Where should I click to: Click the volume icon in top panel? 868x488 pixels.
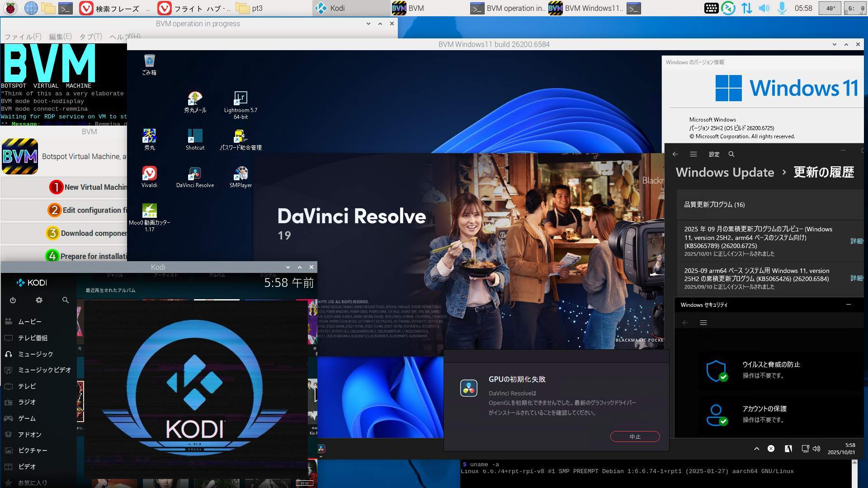click(x=764, y=8)
